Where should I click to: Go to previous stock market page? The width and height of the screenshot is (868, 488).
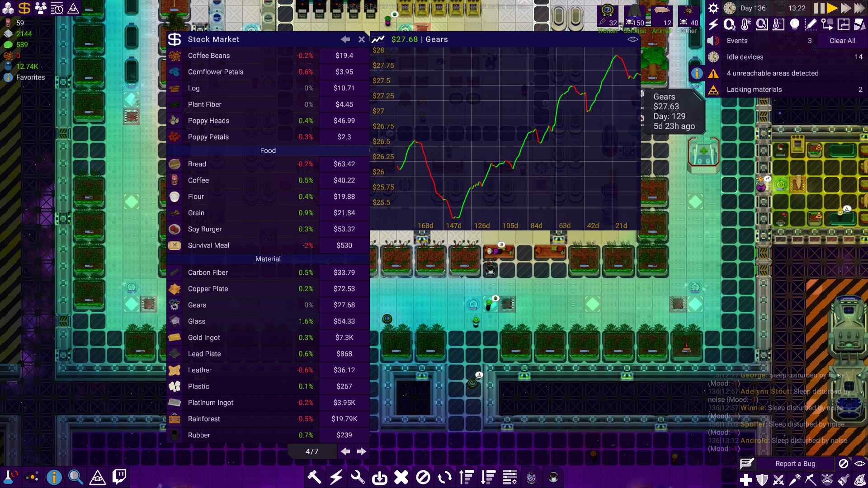pos(345,451)
